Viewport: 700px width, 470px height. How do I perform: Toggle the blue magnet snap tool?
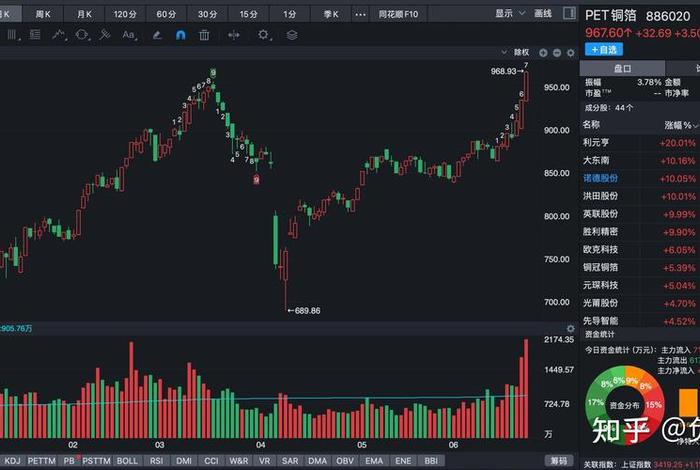pyautogui.click(x=180, y=35)
